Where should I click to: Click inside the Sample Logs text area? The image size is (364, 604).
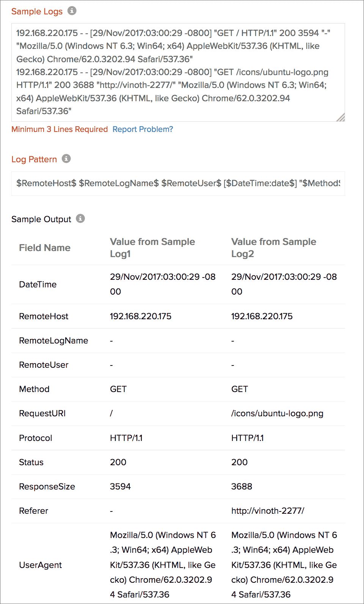click(177, 72)
